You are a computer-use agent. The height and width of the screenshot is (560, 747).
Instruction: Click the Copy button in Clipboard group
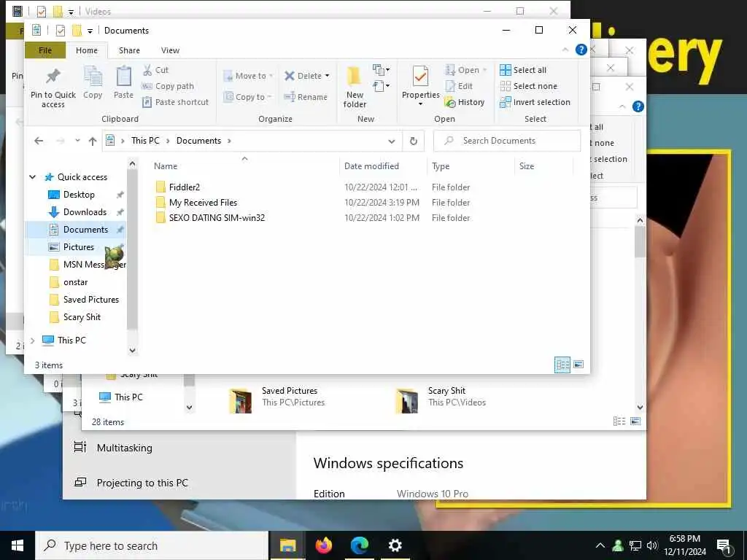[x=93, y=83]
